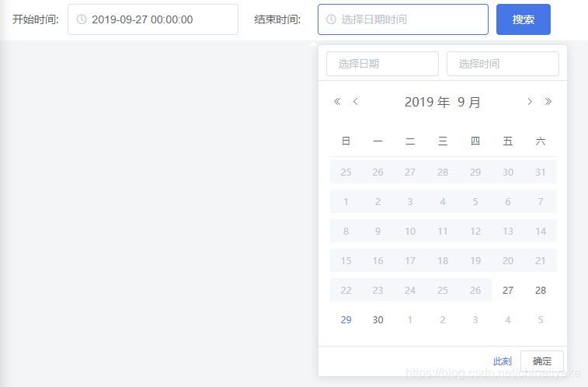Go to previous year with double-left arrow
The width and height of the screenshot is (588, 387).
point(337,102)
